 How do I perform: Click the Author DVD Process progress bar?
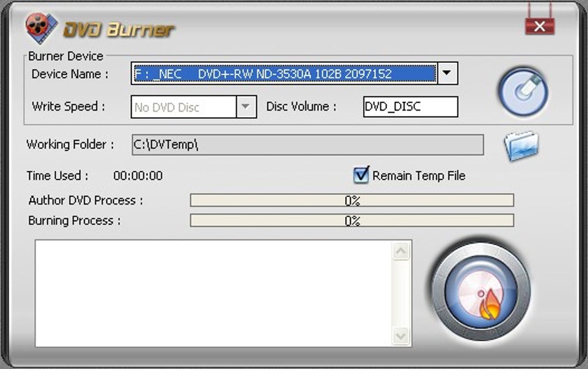[352, 200]
